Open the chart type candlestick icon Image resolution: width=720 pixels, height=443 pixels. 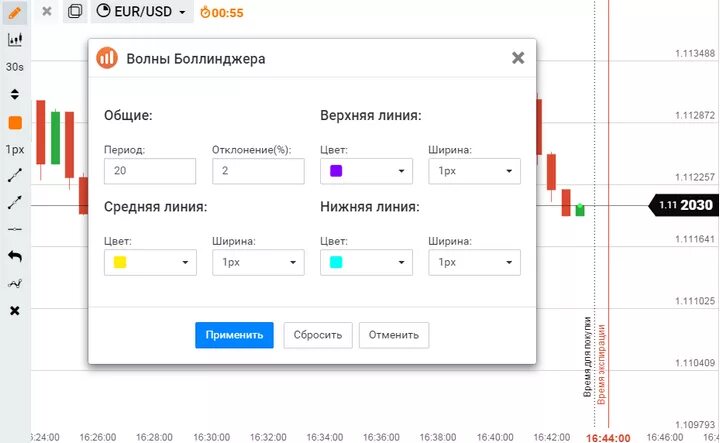(15, 39)
